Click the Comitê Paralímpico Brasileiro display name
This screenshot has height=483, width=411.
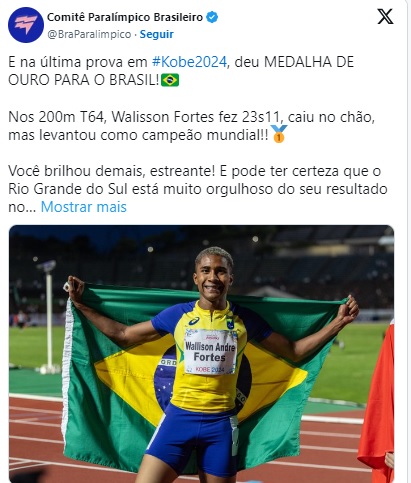click(125, 17)
